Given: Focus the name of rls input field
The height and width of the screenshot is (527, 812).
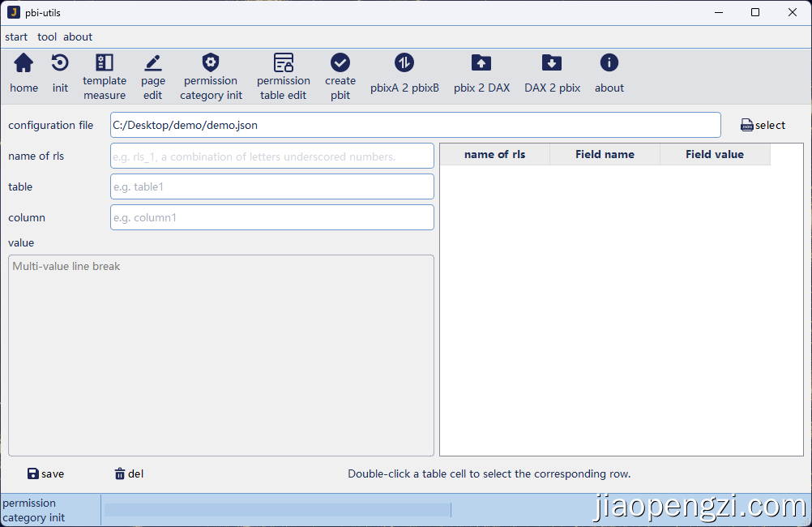Looking at the screenshot, I should click(271, 156).
